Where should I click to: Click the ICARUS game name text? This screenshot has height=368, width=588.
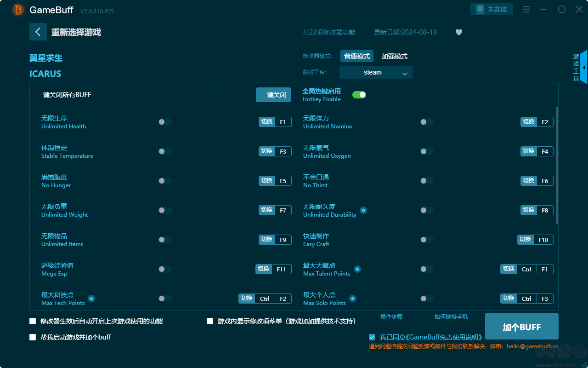pyautogui.click(x=45, y=74)
